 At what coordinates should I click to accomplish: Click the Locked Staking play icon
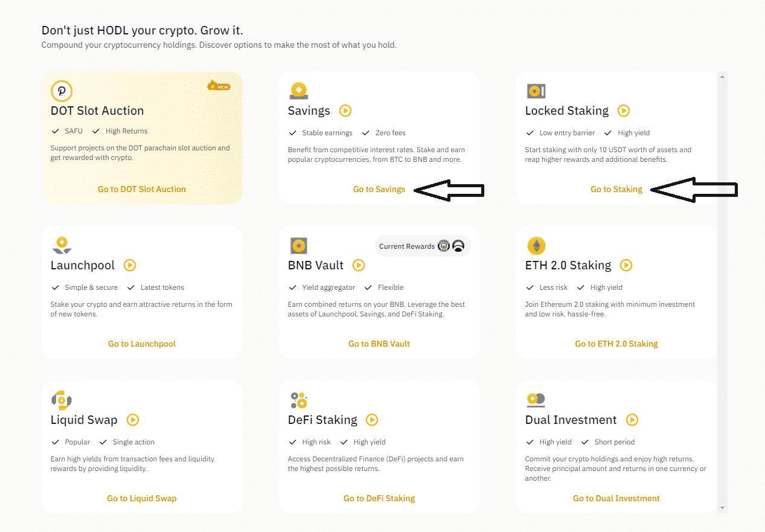coord(624,111)
